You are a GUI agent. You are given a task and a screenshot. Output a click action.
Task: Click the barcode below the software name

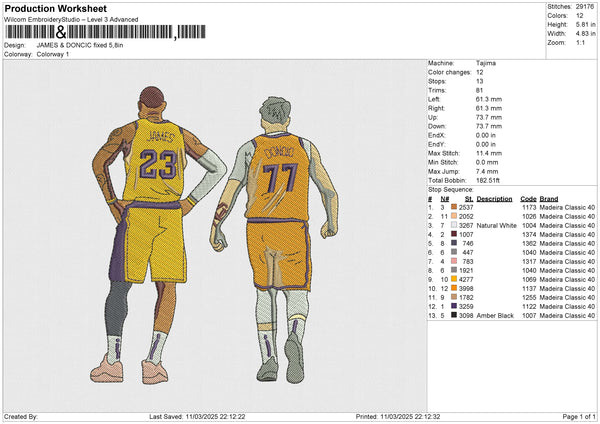point(90,33)
